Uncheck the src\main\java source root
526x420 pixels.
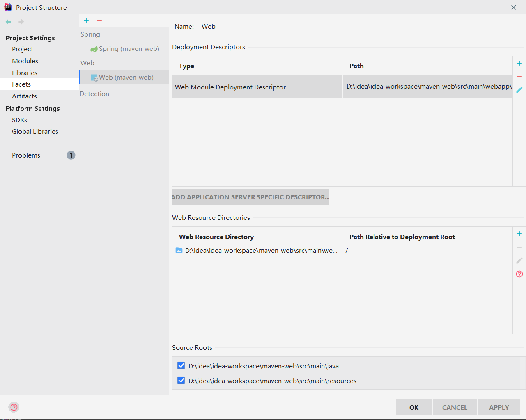point(181,365)
